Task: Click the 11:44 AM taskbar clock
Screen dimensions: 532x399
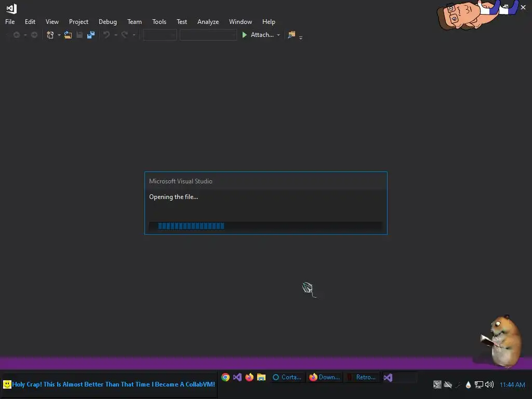Action: tap(512, 385)
